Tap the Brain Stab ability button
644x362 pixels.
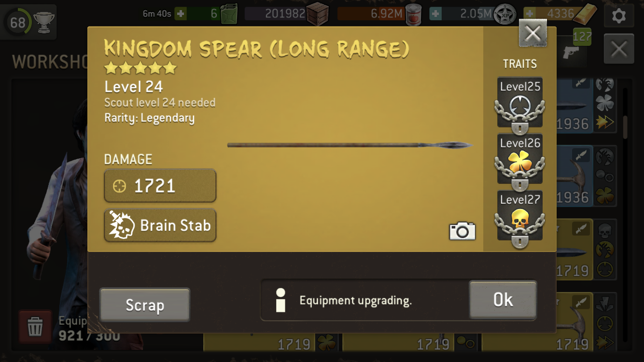(x=160, y=225)
